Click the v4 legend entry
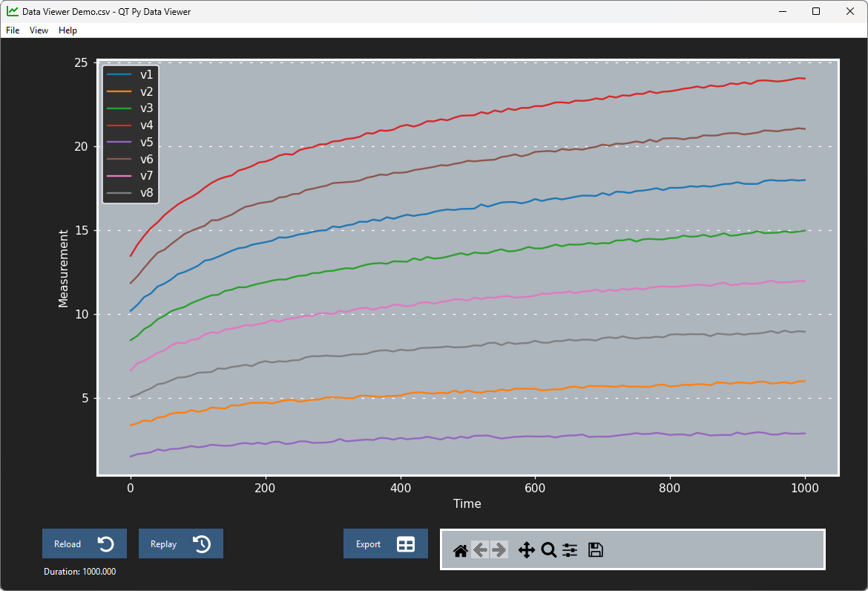 [x=130, y=125]
